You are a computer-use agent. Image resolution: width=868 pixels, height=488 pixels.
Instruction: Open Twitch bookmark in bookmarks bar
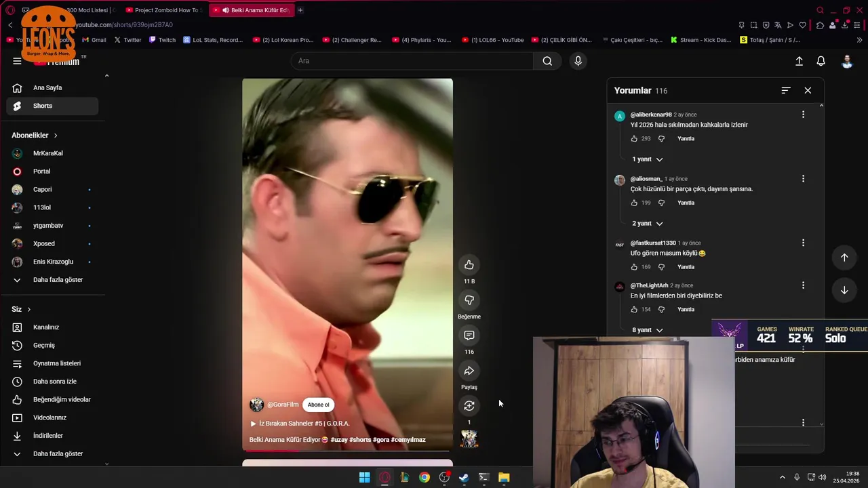tap(162, 40)
